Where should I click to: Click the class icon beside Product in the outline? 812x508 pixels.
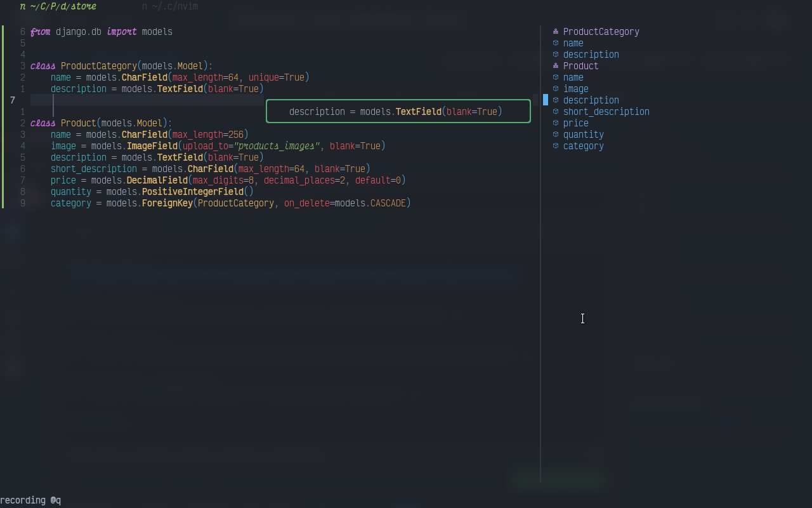[x=555, y=65]
